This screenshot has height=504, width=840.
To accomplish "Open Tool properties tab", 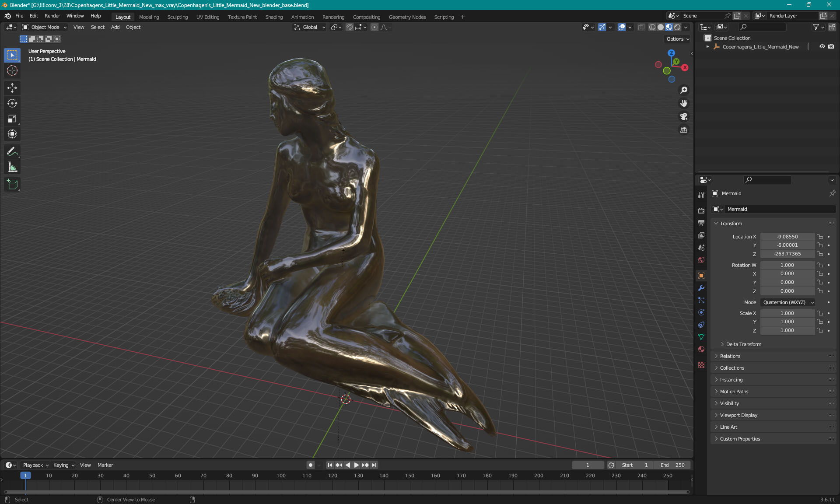I will coord(701,195).
